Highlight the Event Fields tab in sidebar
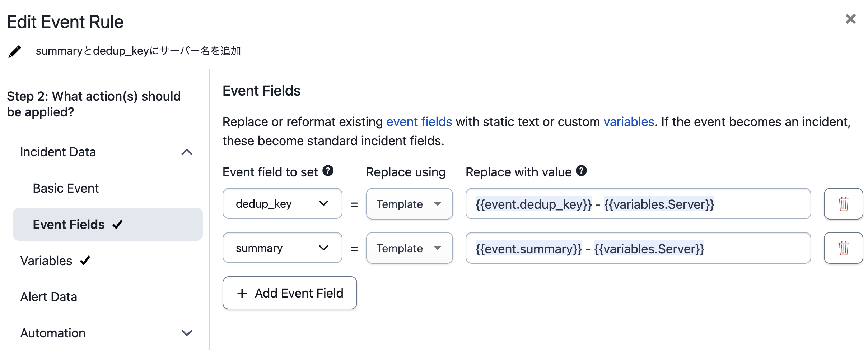The height and width of the screenshot is (350, 868). pyautogui.click(x=69, y=224)
